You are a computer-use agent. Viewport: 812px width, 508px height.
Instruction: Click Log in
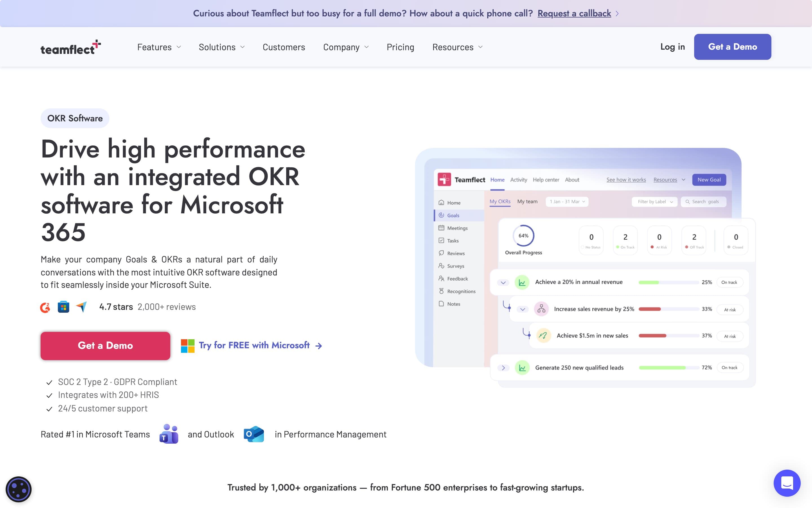(672, 47)
